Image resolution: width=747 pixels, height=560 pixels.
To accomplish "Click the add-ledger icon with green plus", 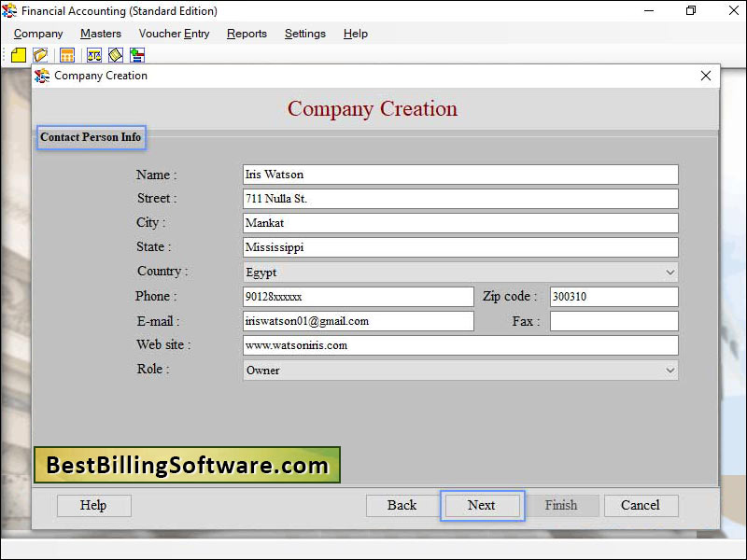I will (136, 55).
